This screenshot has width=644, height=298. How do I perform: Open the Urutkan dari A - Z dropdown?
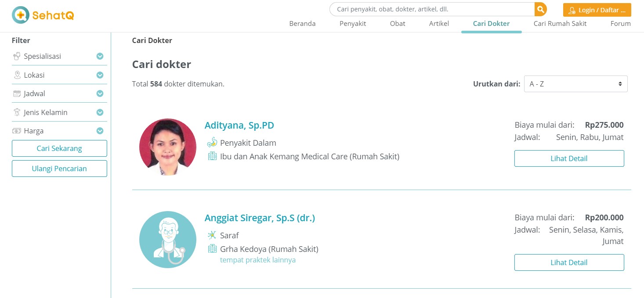575,84
